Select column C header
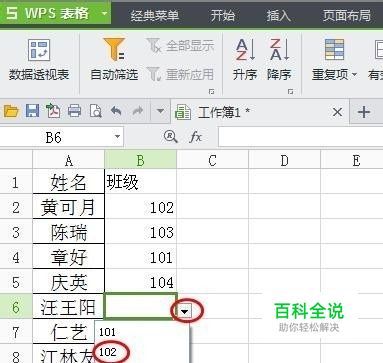This screenshot has height=363, width=383. (212, 160)
